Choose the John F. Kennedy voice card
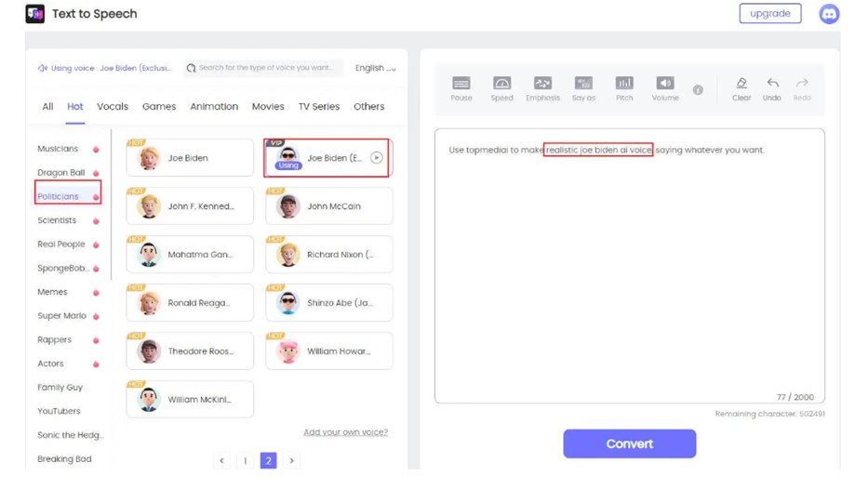The height and width of the screenshot is (489, 868). point(190,206)
